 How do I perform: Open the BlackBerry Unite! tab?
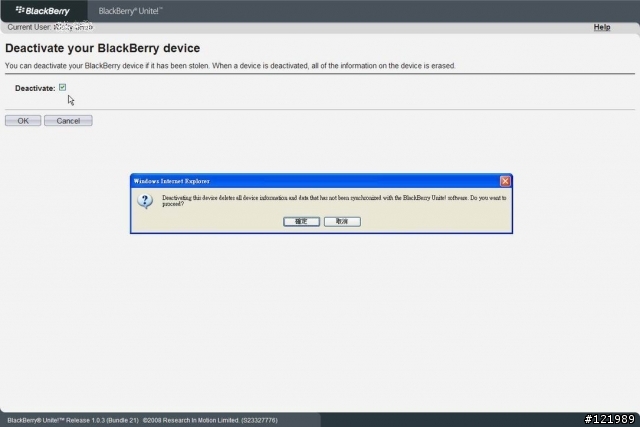(x=130, y=11)
